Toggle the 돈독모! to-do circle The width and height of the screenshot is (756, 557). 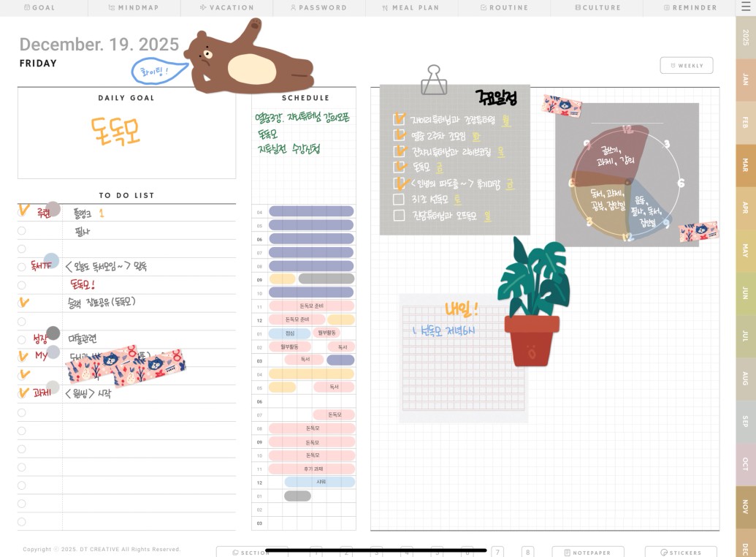(x=22, y=285)
